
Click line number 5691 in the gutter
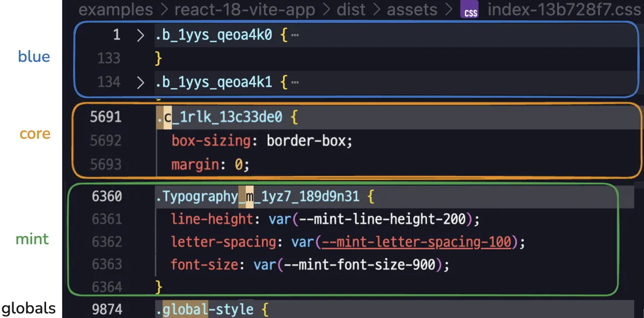click(107, 117)
